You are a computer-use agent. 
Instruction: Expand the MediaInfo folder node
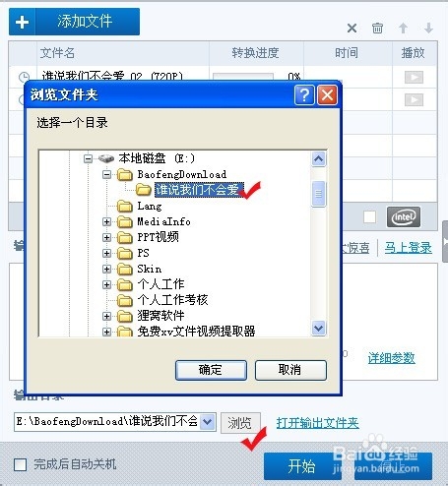pos(106,222)
